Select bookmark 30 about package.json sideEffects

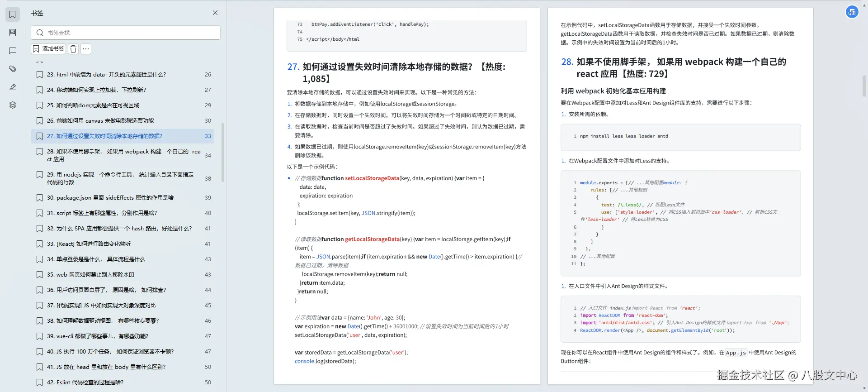pyautogui.click(x=123, y=198)
